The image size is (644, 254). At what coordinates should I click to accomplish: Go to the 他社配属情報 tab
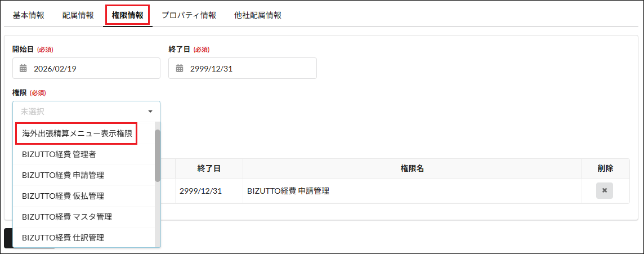coord(258,15)
